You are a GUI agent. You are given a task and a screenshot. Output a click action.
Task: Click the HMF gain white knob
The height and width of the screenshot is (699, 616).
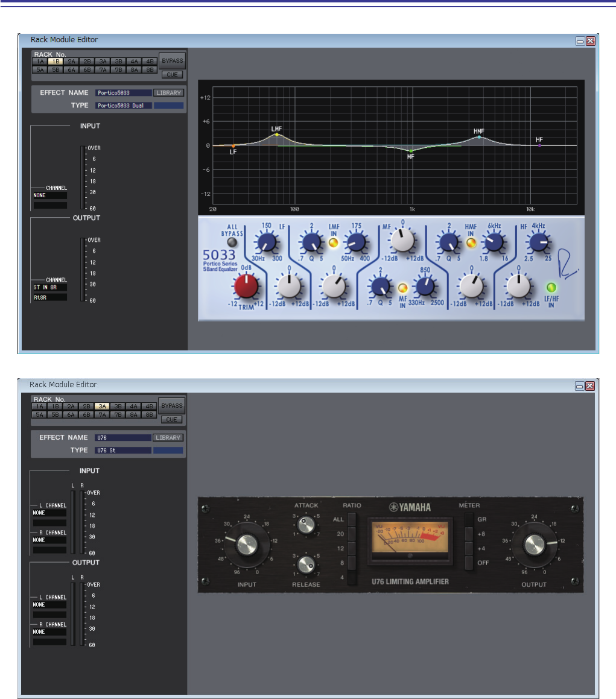[x=472, y=286]
